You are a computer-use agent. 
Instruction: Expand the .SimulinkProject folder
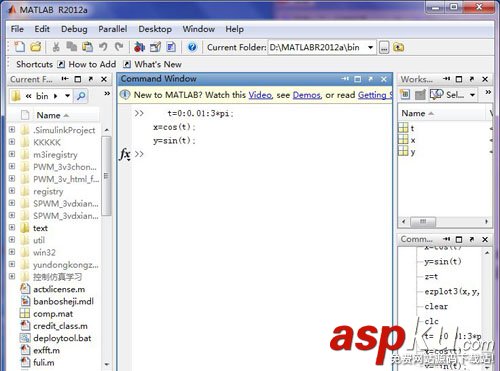(x=12, y=130)
